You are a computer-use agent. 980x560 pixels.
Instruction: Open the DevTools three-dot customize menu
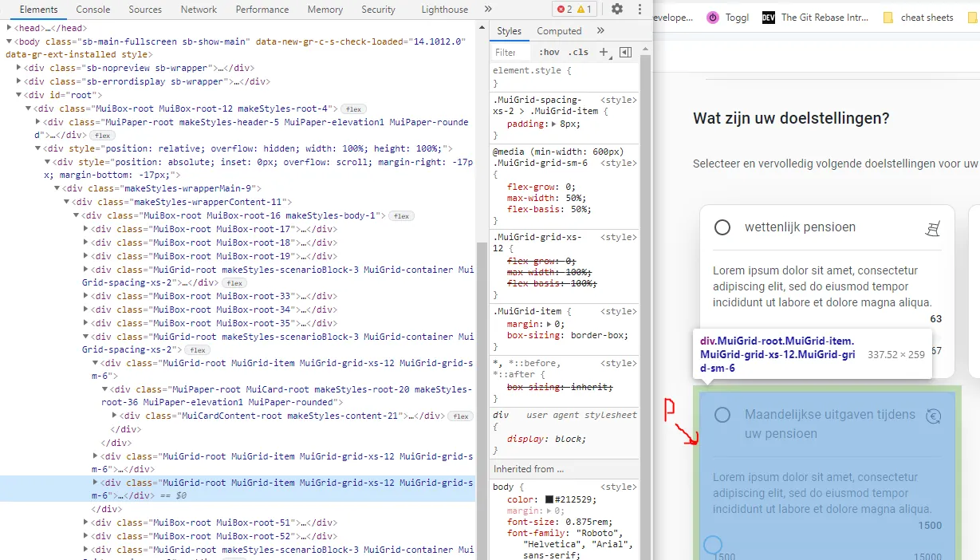coord(640,10)
